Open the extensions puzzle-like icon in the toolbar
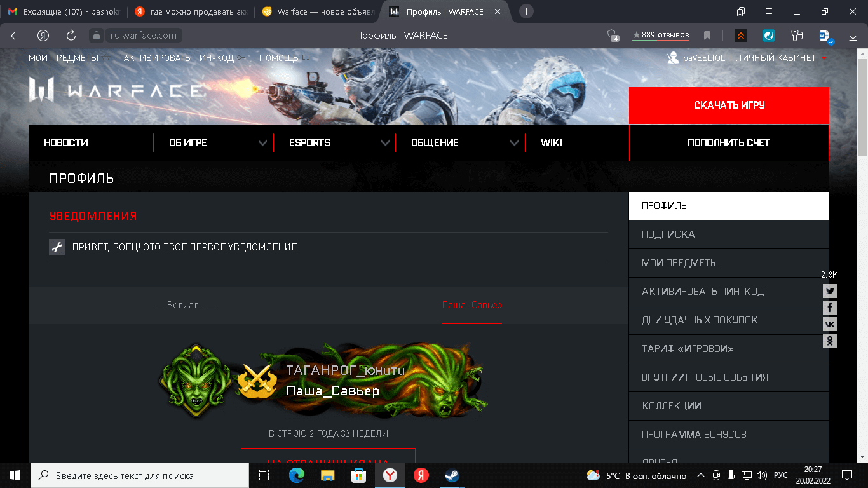The image size is (868, 488). coord(797,36)
